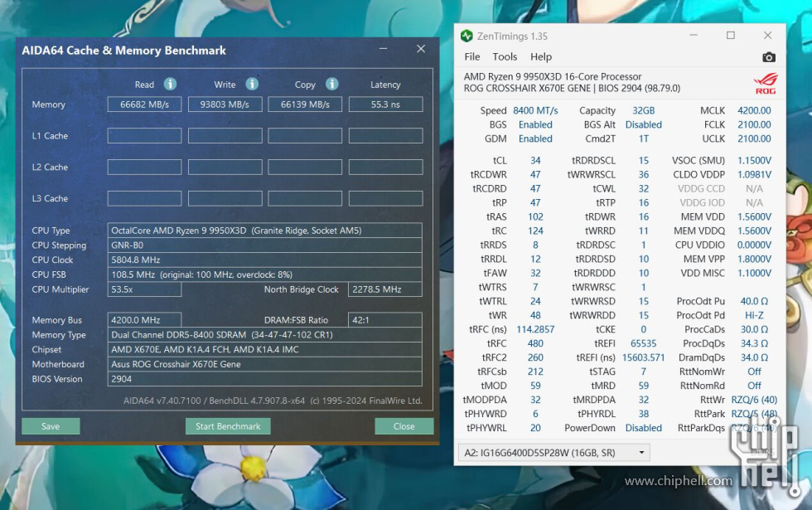Click the PowerDown Disabled value

click(644, 428)
